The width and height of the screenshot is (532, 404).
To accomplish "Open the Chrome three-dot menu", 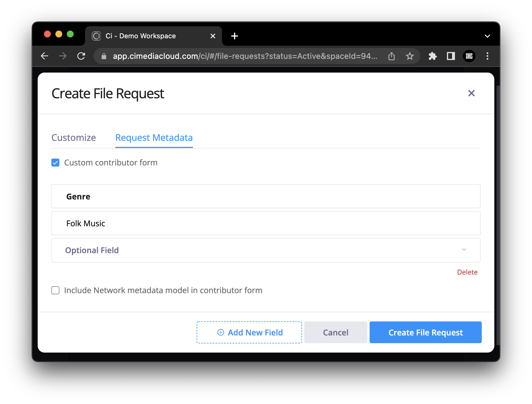I will [487, 56].
